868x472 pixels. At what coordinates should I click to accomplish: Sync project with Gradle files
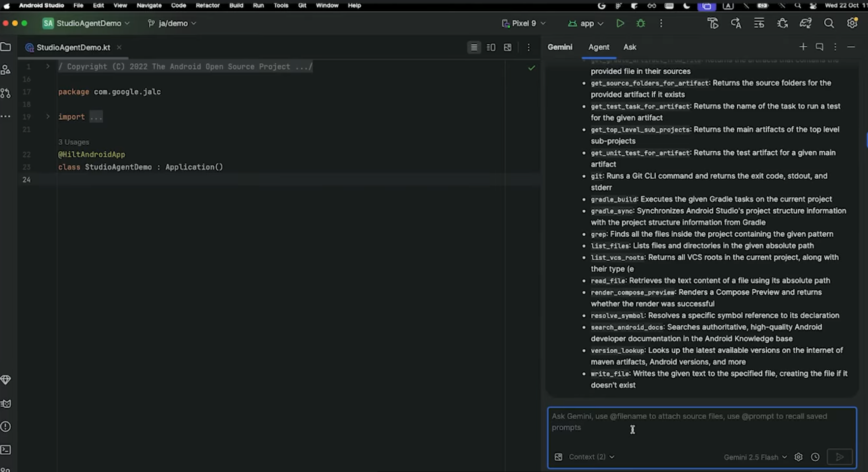pos(805,23)
